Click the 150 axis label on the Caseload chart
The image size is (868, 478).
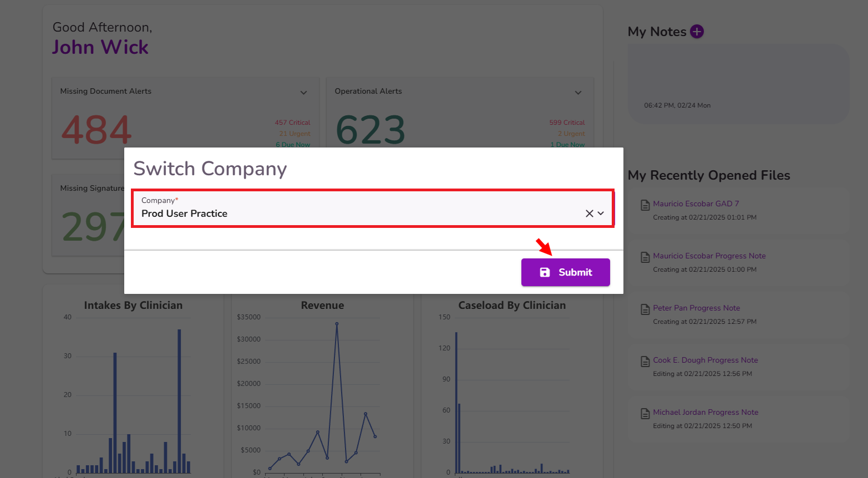point(444,317)
